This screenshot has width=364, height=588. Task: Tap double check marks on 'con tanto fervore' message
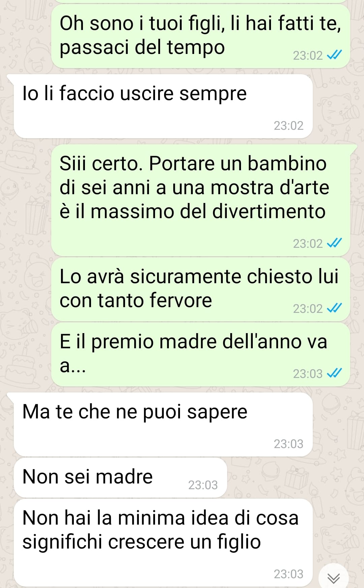[x=335, y=308]
